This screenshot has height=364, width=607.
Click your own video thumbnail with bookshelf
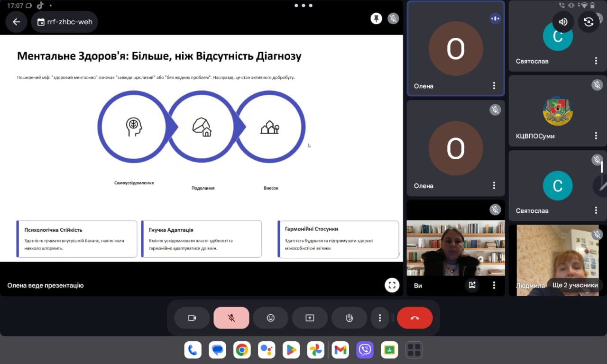click(456, 248)
